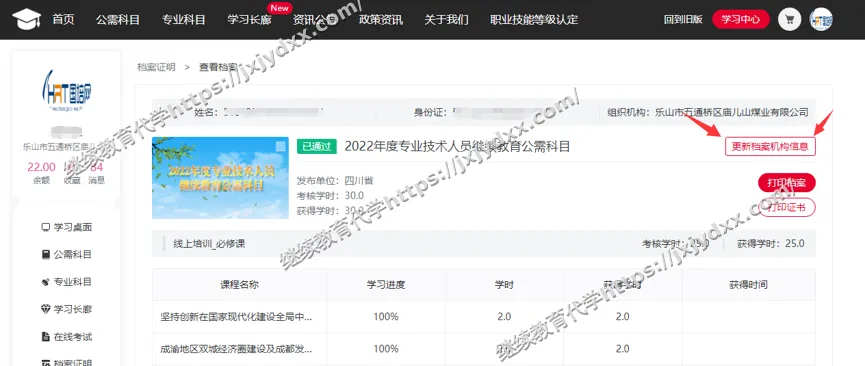Click the 档案证明 breadcrumb link
This screenshot has width=865, height=366.
click(156, 67)
